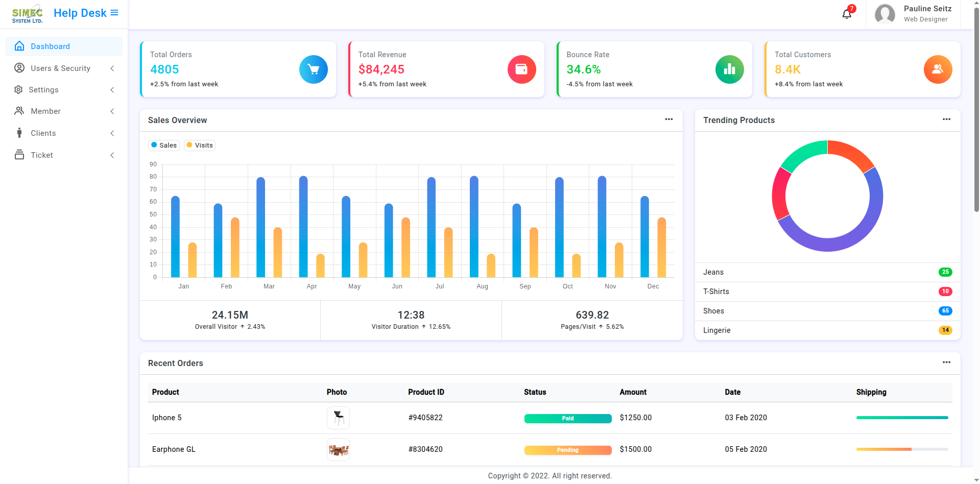Toggle the Sales legend series
Viewport: 980px width, 484px height.
(x=164, y=146)
